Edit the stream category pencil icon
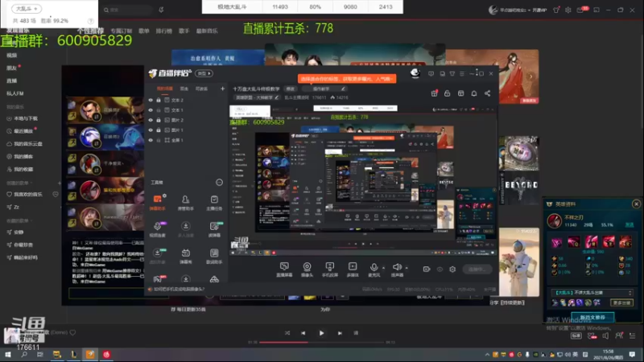Viewport: 644px width, 362px height. tap(276, 97)
